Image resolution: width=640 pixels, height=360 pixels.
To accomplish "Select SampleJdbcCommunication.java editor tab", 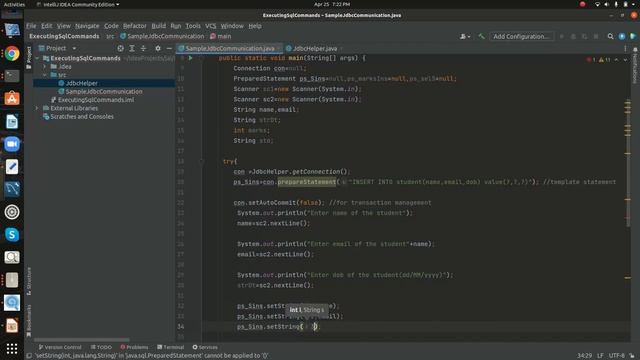I will tap(230, 48).
